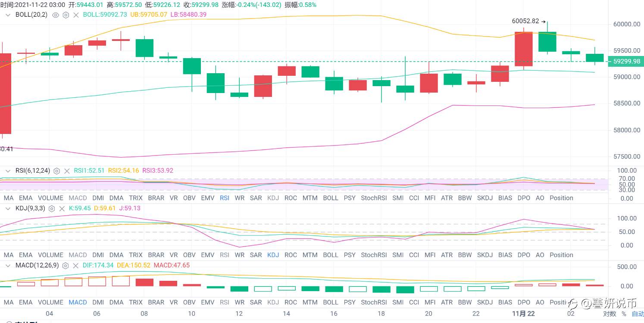Screen dimensions: 644x323
Task: Select DMI tab under the RSI pane
Action: coord(98,198)
